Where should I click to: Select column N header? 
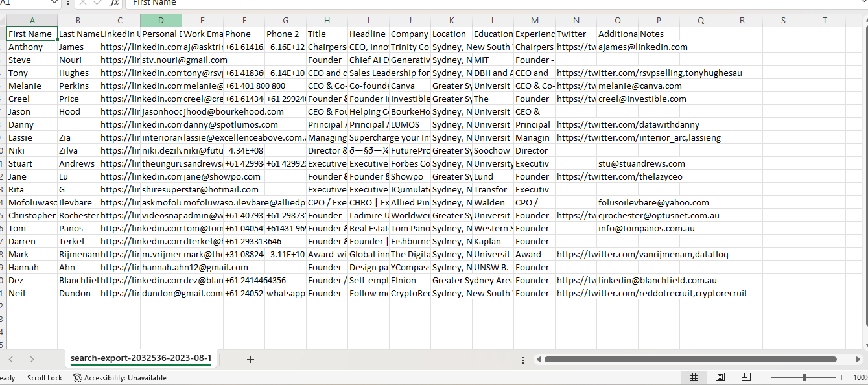click(x=576, y=21)
